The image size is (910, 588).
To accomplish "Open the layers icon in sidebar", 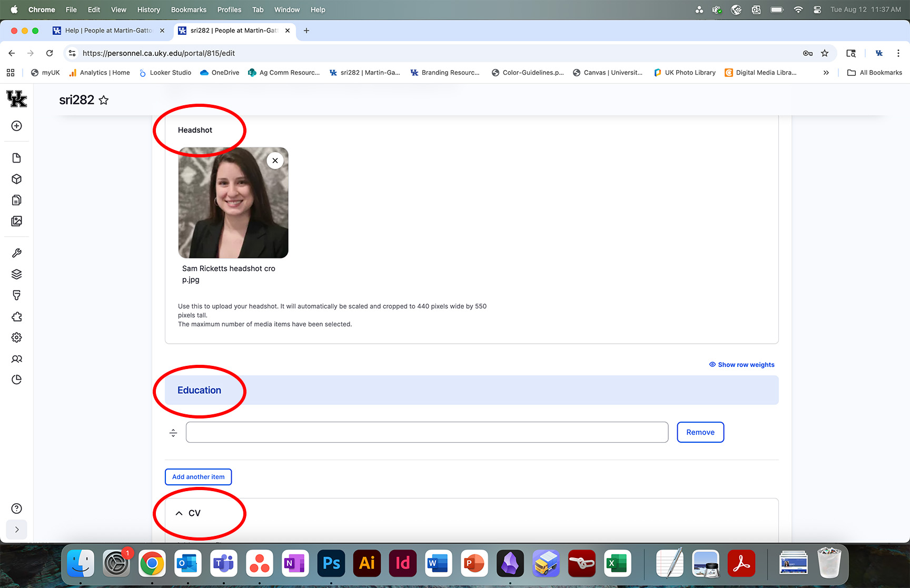I will click(x=17, y=274).
